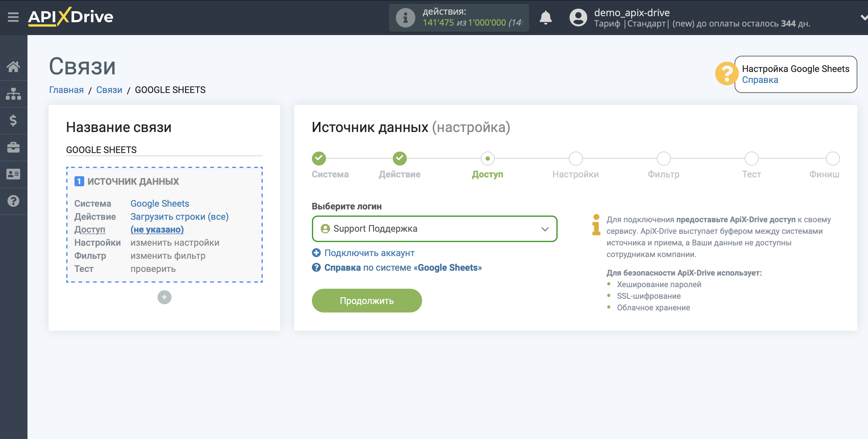Open the hamburger menu
868x439 pixels.
click(x=13, y=17)
